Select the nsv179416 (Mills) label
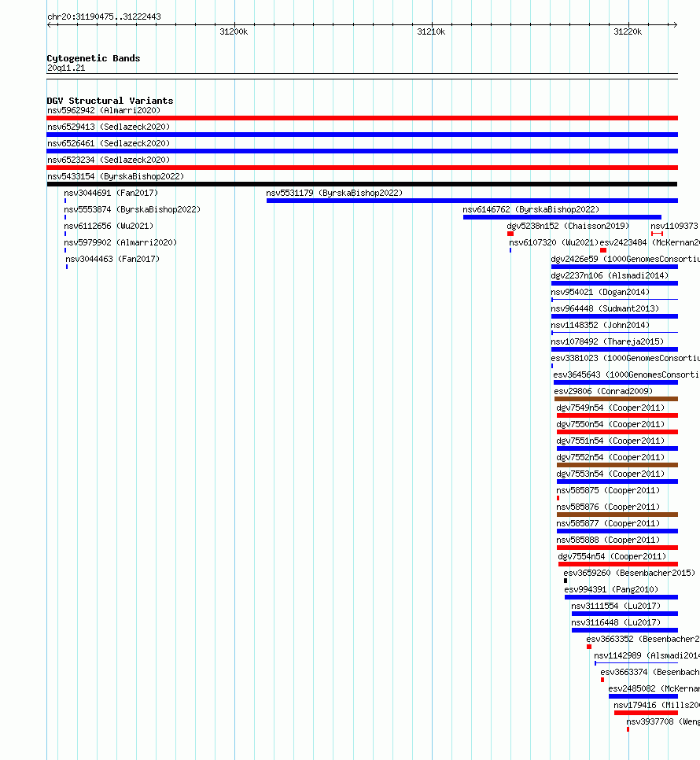Image resolution: width=700 pixels, height=760 pixels. coord(657,704)
